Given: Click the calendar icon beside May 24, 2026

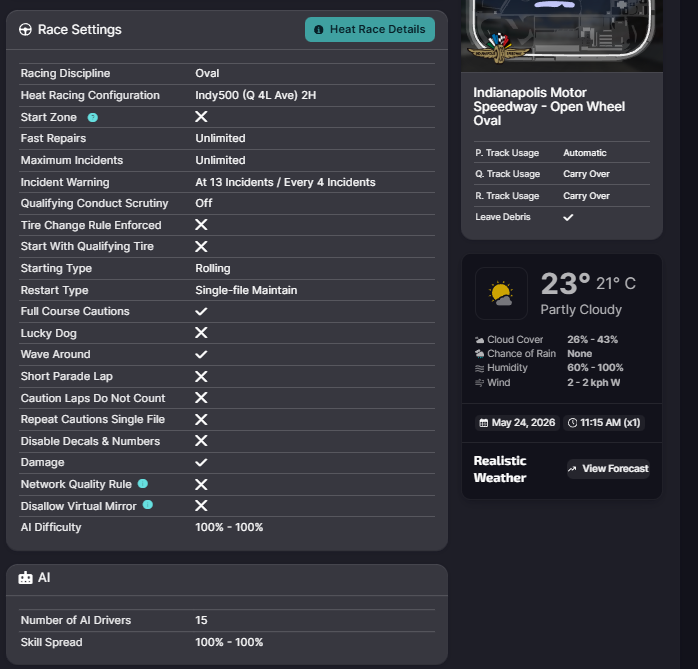Looking at the screenshot, I should coord(483,423).
